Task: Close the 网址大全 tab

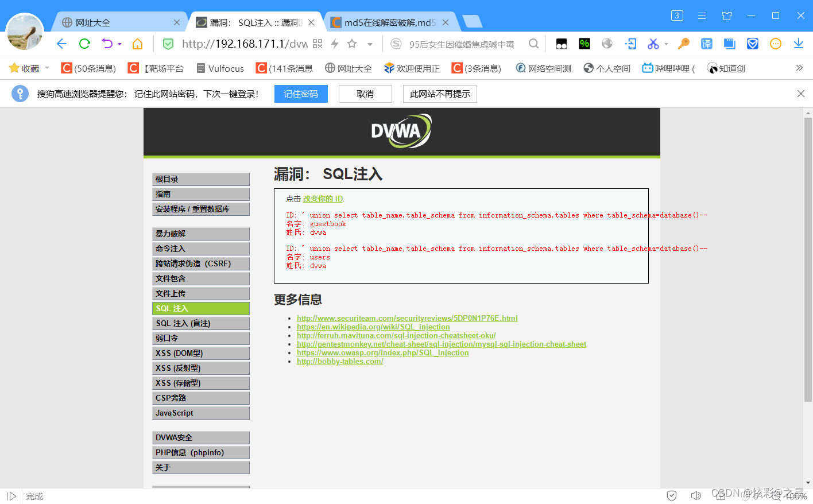Action: (x=177, y=22)
